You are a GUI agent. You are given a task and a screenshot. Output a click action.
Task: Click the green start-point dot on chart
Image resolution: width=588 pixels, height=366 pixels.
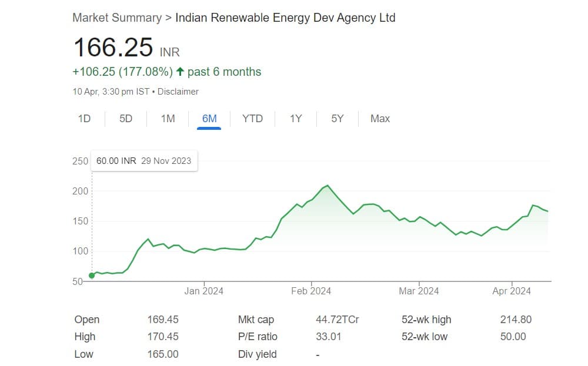pyautogui.click(x=92, y=276)
